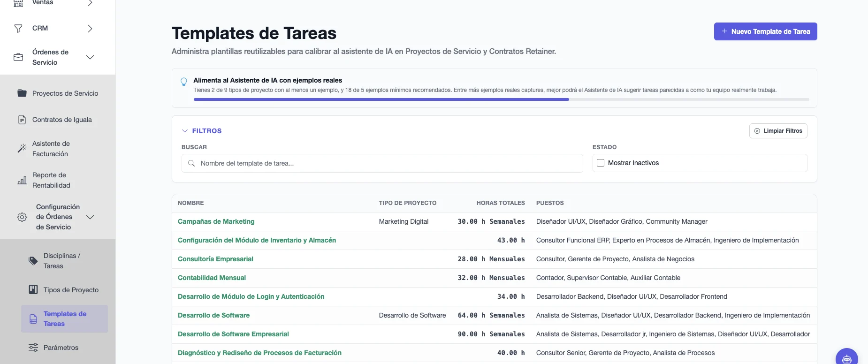This screenshot has width=868, height=364.
Task: Click the Marketing Digital project type cell
Action: click(x=404, y=221)
